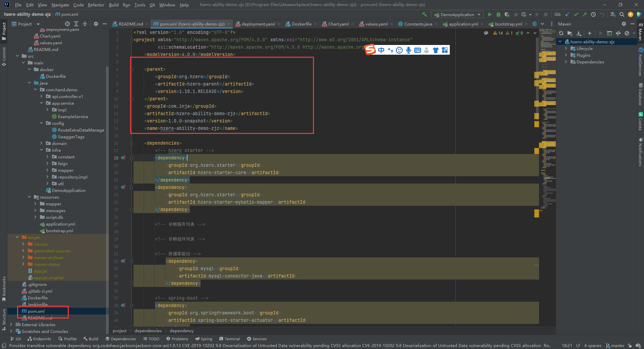Screen dimensions: 644x349
Task: Open Maven panel settings gear
Action: click(x=624, y=24)
